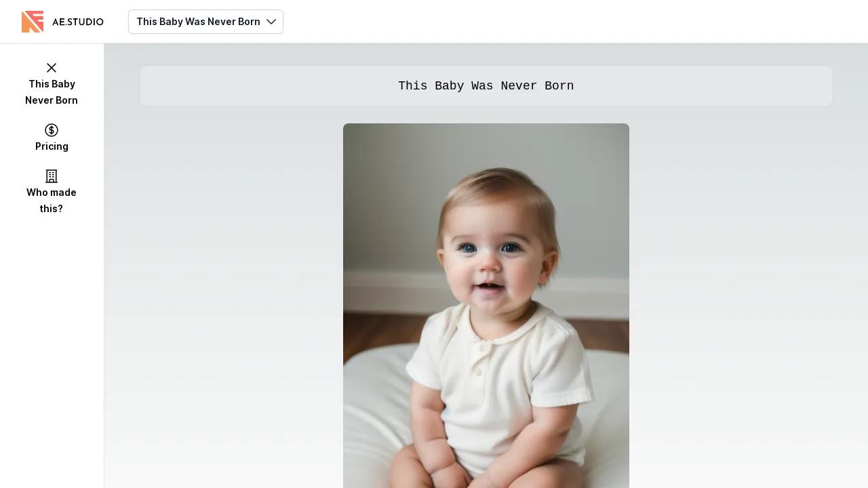Screen dimensions: 868x488
Task: Click the X icon in the sidebar
Action: [52, 68]
